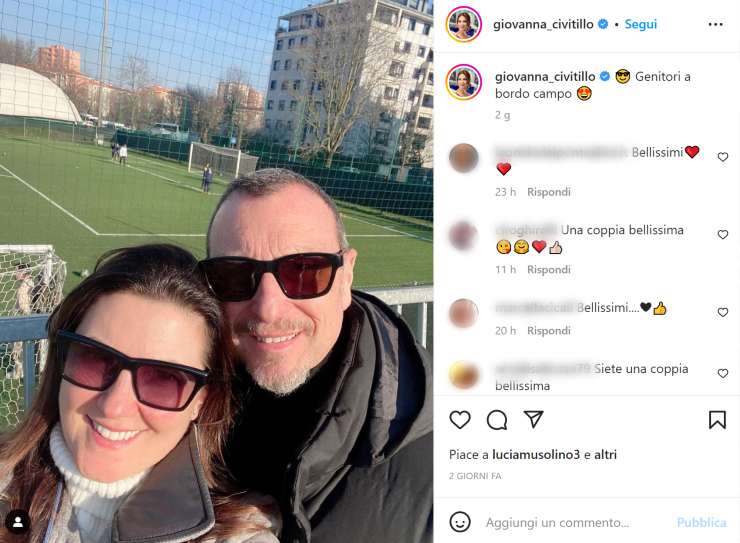Show tagged people icon on the photo
Screen dimensions: 740x543
coord(18,522)
